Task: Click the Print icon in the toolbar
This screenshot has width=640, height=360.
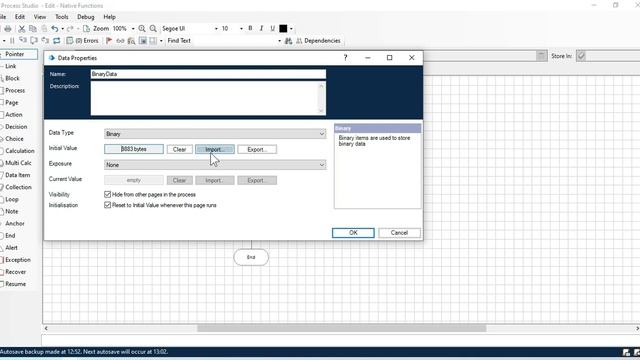Action: tap(8, 29)
